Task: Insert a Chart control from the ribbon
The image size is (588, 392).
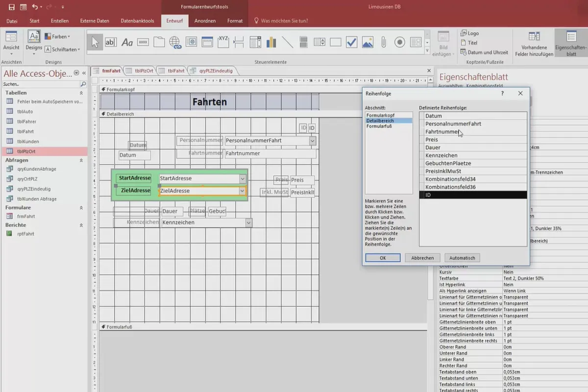Action: click(271, 43)
